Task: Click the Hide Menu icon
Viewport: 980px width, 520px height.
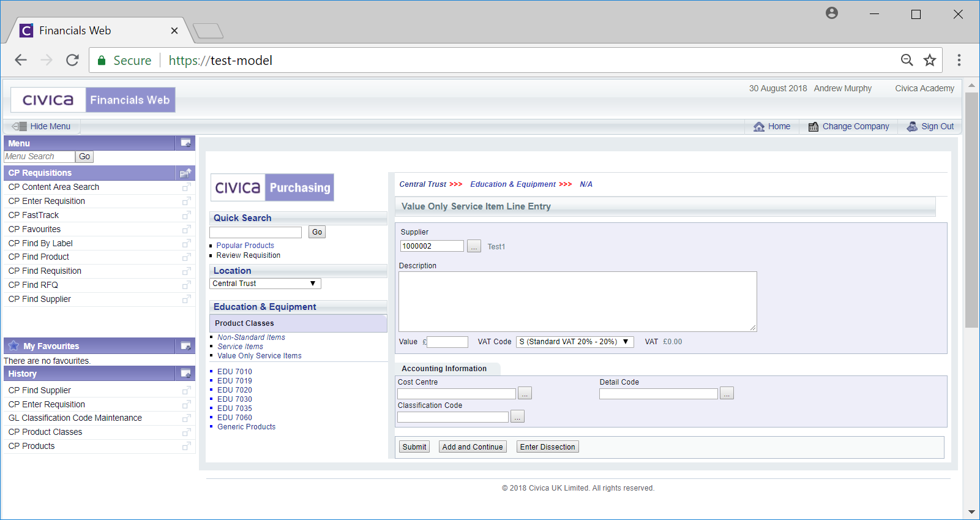Action: [x=20, y=126]
